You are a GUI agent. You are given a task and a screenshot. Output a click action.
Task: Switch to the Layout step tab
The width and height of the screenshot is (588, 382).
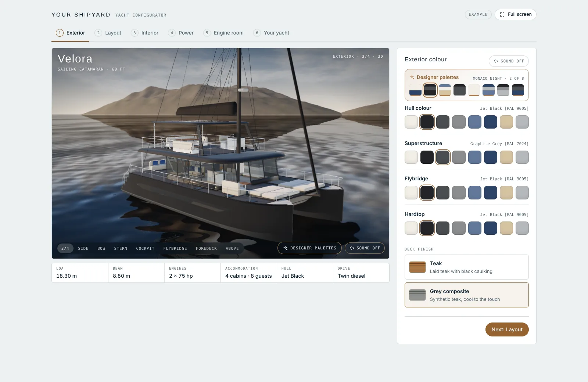click(x=108, y=33)
